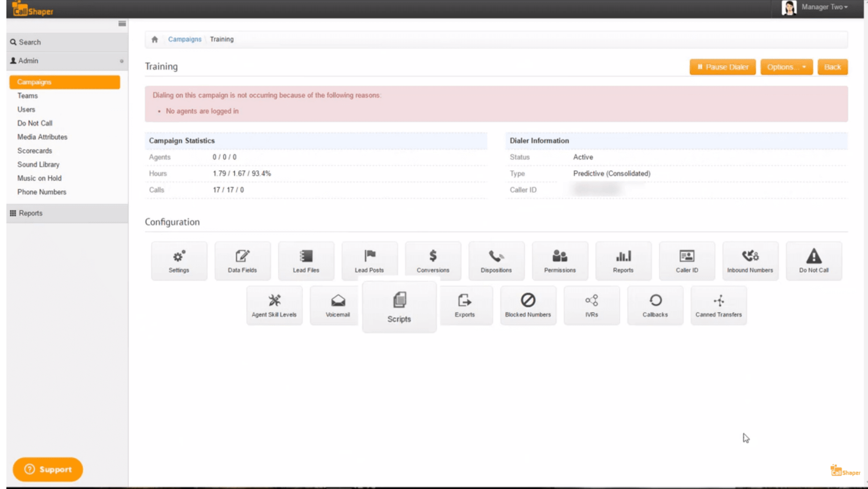Open the Scripts configuration tile

[x=399, y=306]
